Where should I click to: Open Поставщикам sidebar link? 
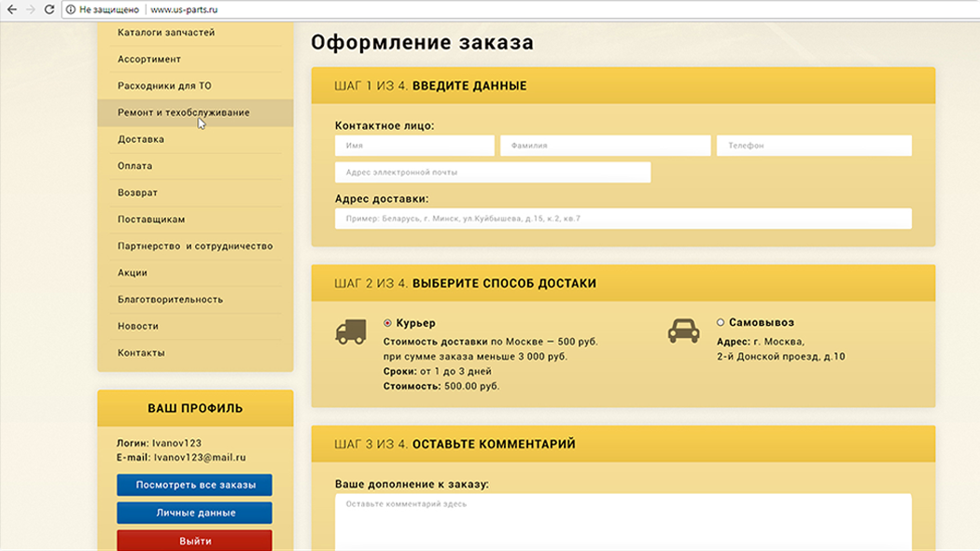click(151, 219)
